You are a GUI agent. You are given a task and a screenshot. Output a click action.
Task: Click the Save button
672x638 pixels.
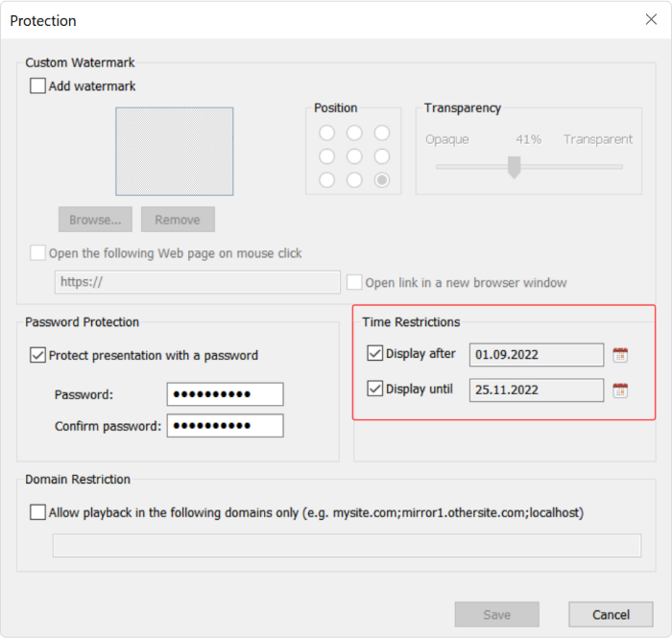click(496, 614)
